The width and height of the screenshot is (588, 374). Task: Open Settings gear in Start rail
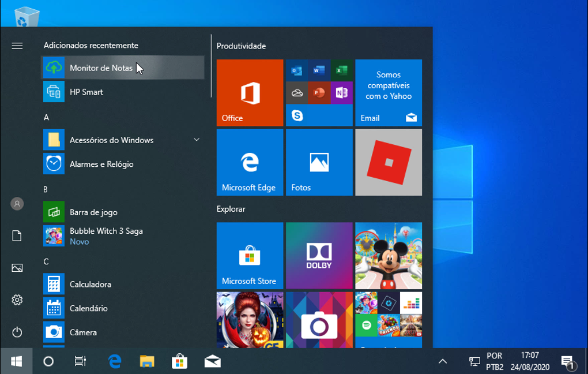(17, 300)
